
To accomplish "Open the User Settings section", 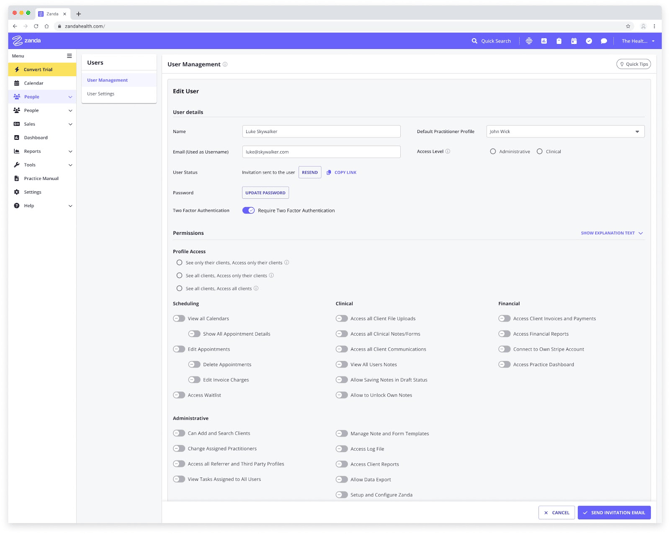I will point(101,94).
